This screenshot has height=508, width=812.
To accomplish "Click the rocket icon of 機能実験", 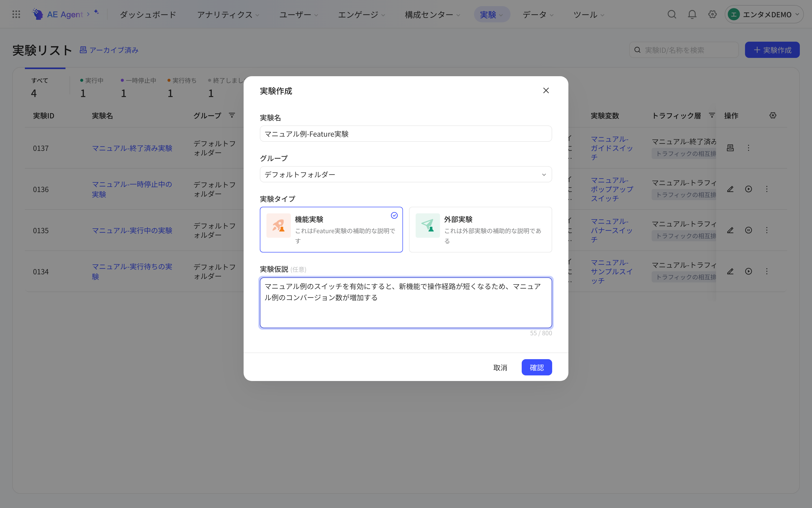I will tap(279, 226).
